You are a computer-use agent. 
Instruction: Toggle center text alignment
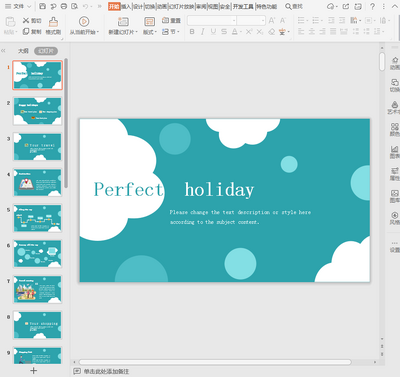(x=312, y=32)
